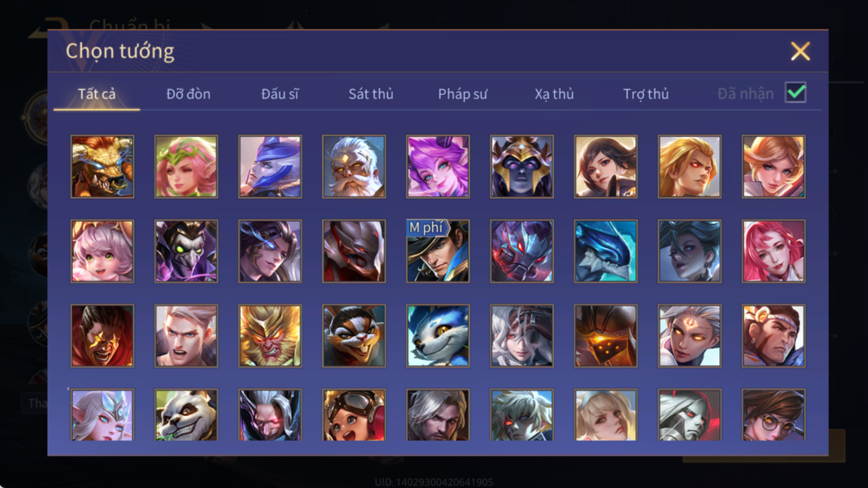868x488 pixels.
Task: Close the Chọn tướng dialog
Action: [x=800, y=51]
